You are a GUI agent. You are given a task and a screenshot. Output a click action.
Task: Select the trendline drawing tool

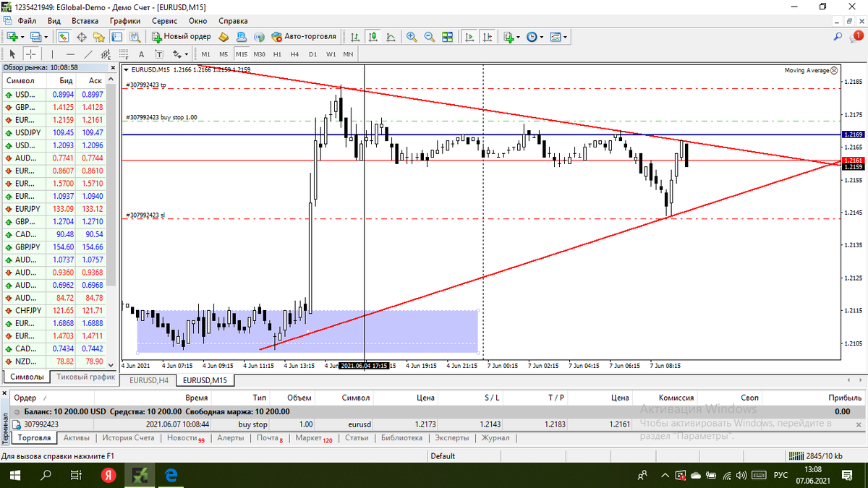tap(88, 54)
